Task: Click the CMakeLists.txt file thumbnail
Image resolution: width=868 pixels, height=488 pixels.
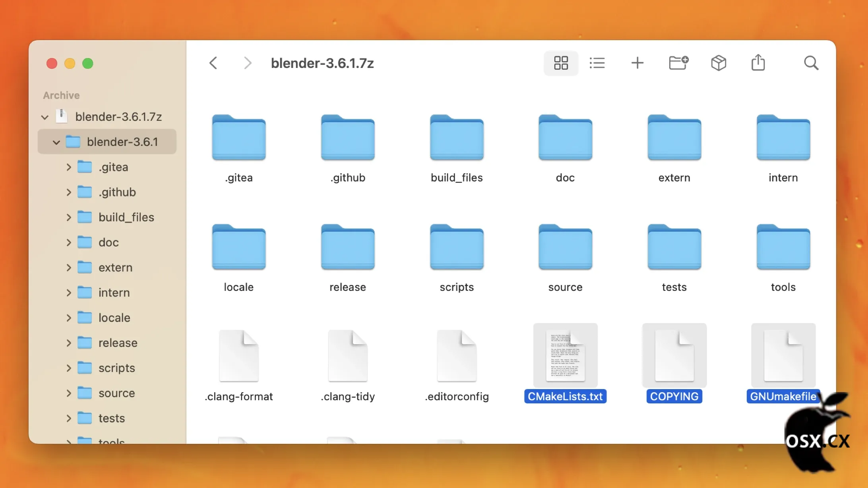Action: click(565, 355)
